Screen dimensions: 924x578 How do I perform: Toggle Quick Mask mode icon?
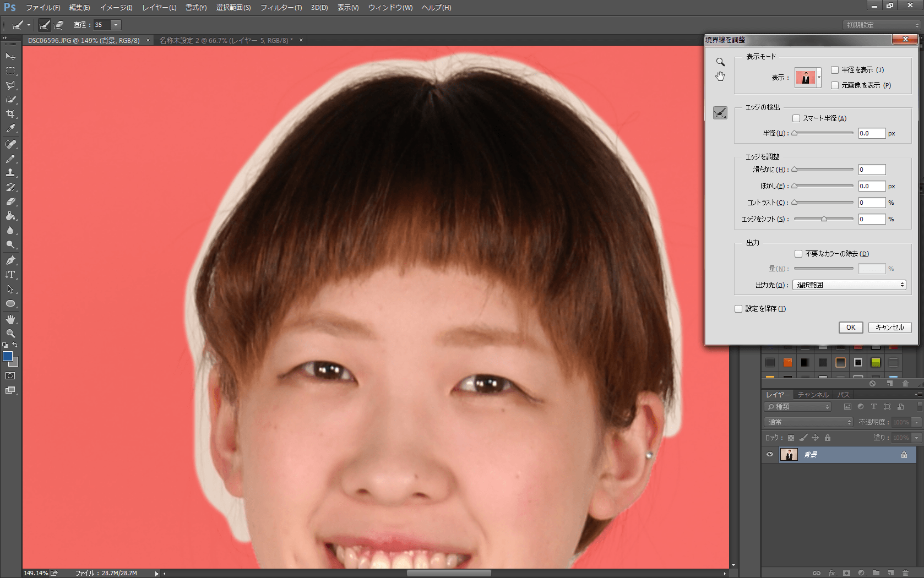tap(10, 376)
